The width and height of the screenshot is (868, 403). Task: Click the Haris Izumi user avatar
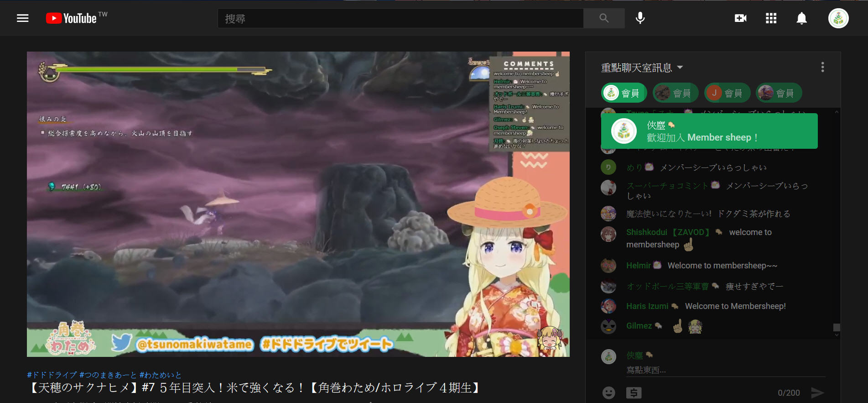pos(608,306)
